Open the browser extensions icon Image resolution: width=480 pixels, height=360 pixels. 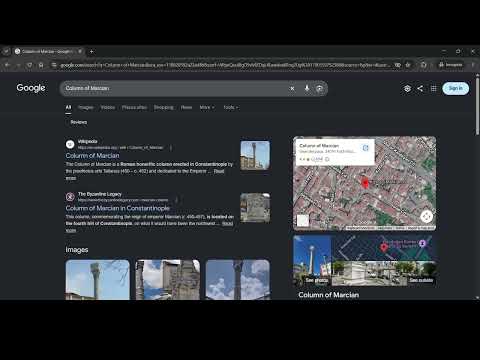423,65
